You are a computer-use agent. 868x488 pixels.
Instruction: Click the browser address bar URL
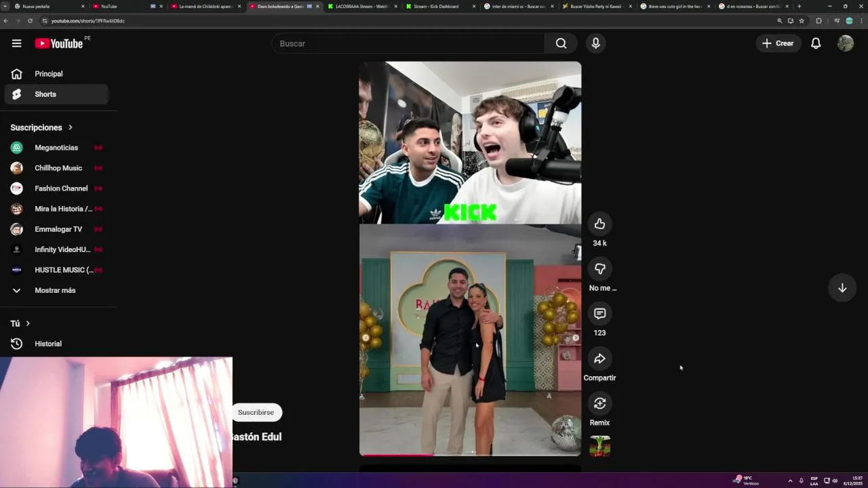click(88, 21)
